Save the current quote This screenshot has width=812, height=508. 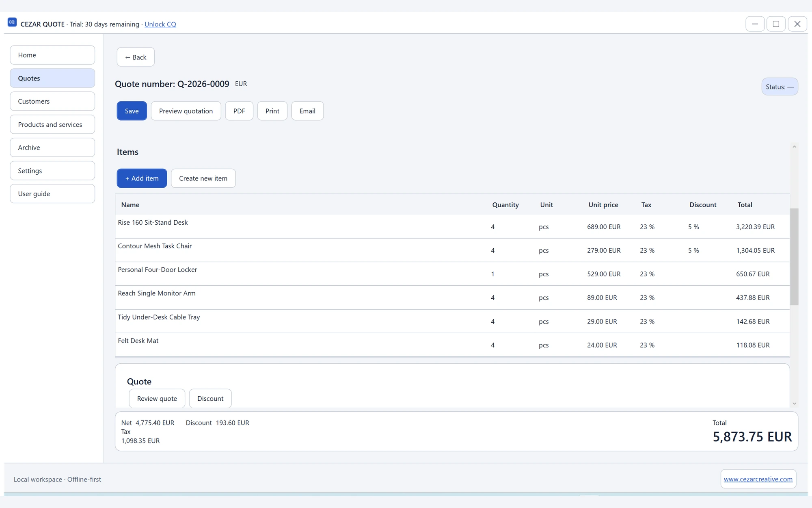(x=132, y=111)
